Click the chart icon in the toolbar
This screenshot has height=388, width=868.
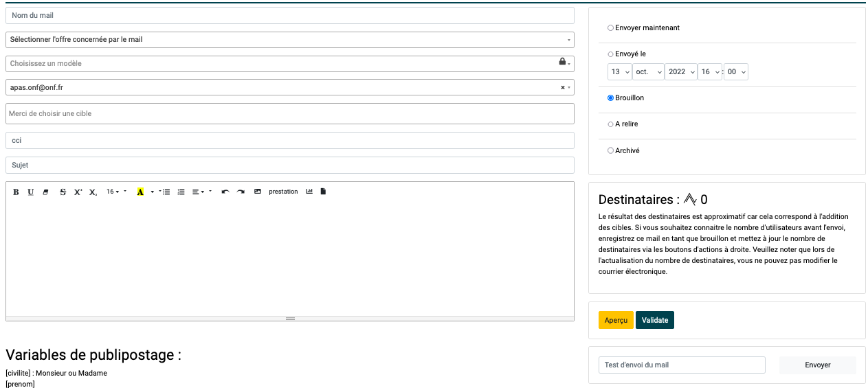(x=309, y=192)
